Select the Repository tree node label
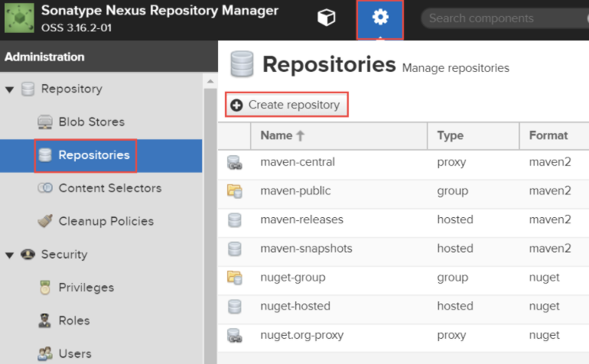The height and width of the screenshot is (364, 589). click(x=71, y=89)
